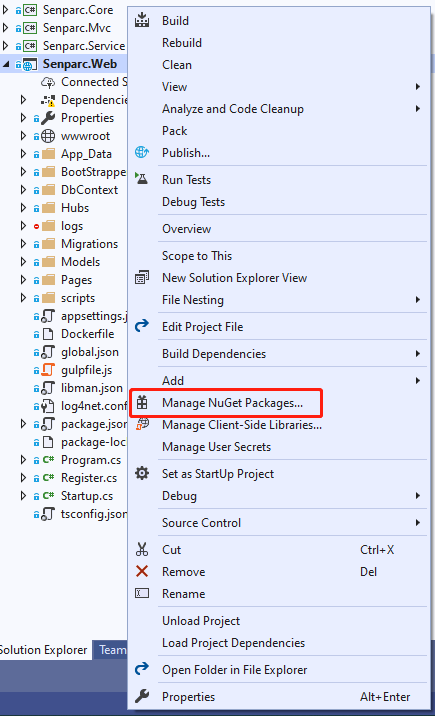435x716 pixels.
Task: Expand the Migrations folder node
Action: 23,244
